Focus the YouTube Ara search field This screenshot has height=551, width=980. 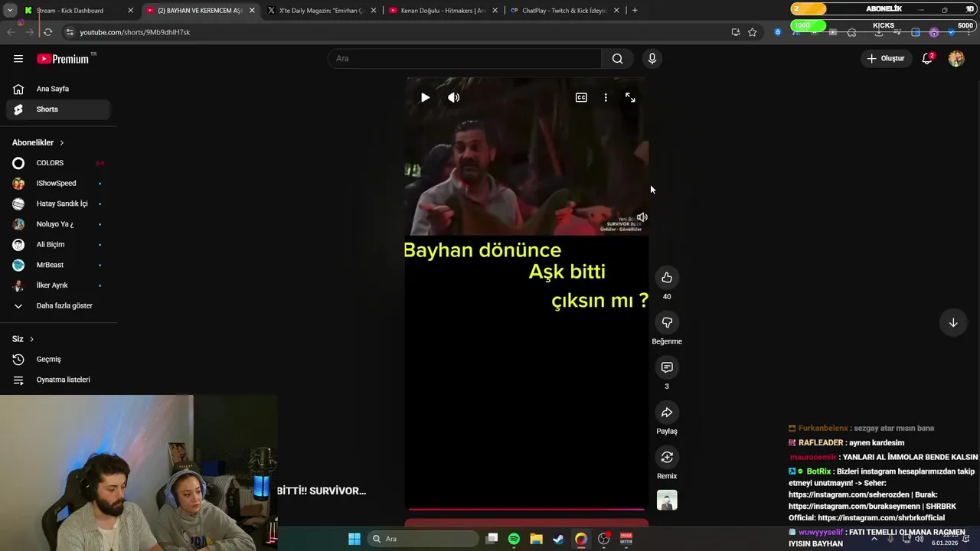tap(465, 59)
